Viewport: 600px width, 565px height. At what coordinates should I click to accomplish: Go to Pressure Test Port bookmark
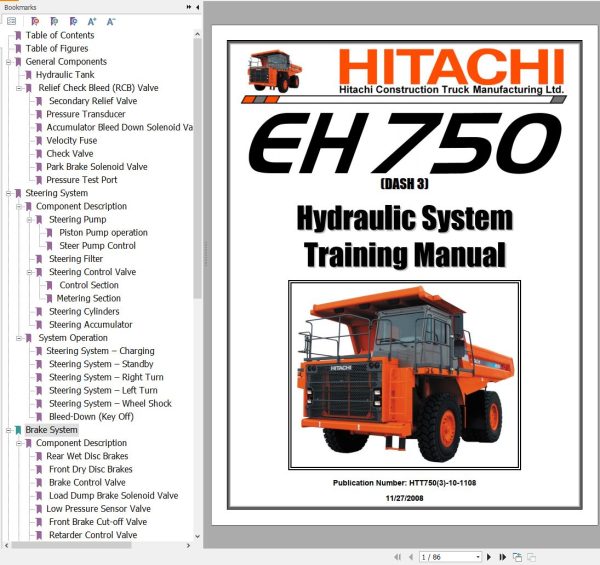tap(82, 180)
